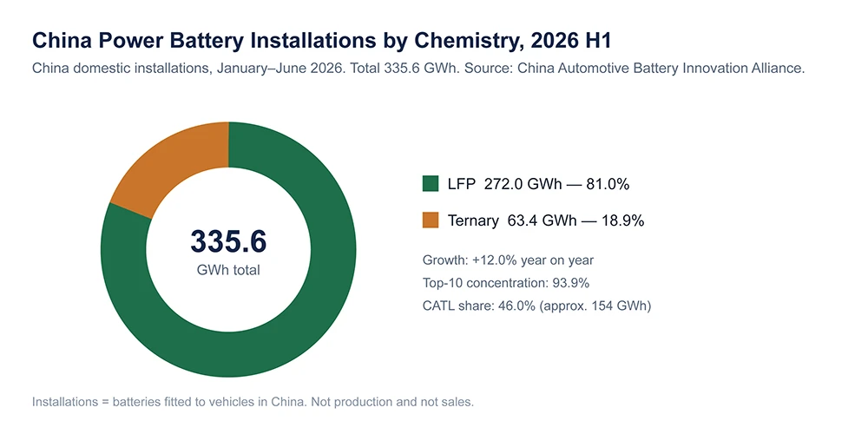Click 'Top-10 concentration: 93.9%' line
Viewport: 868px width, 434px height.
click(506, 283)
